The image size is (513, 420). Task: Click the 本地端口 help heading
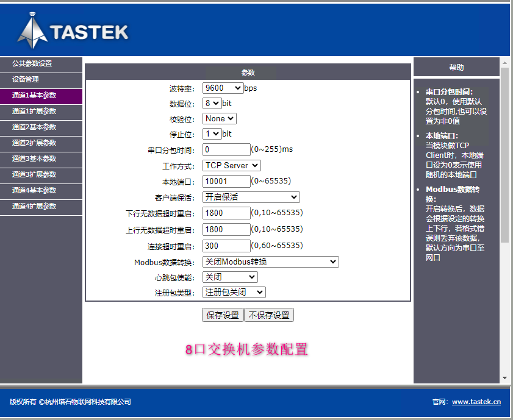(442, 136)
